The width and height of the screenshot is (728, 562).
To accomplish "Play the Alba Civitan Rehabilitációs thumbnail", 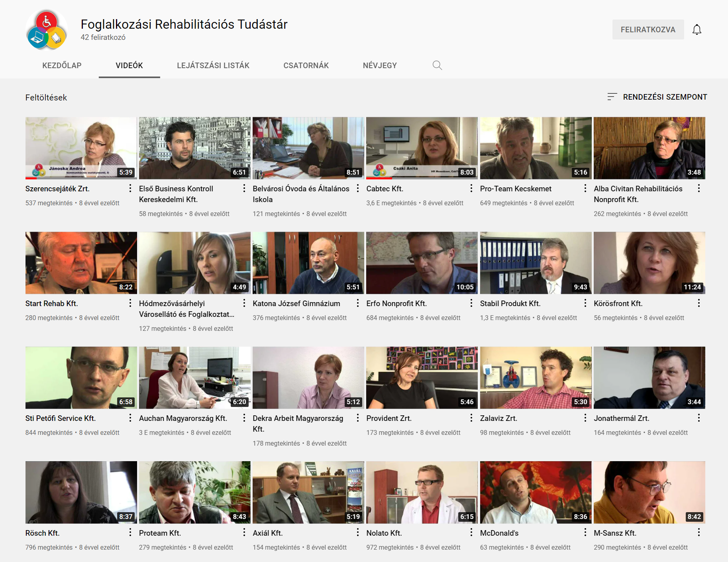I will (x=650, y=148).
